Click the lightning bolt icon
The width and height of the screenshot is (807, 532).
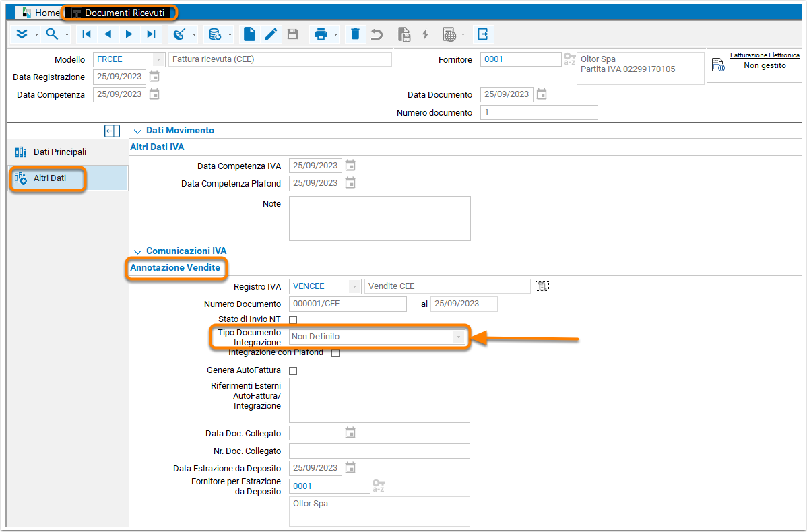pos(425,34)
